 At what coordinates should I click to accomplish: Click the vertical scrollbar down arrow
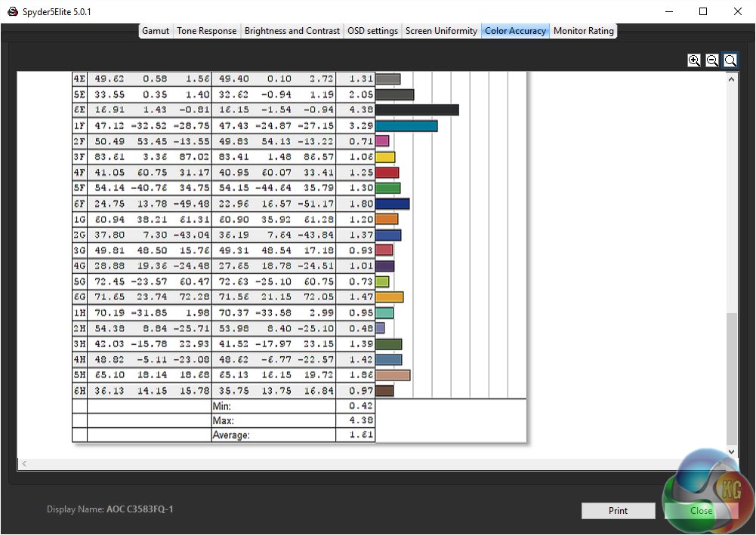tap(731, 452)
